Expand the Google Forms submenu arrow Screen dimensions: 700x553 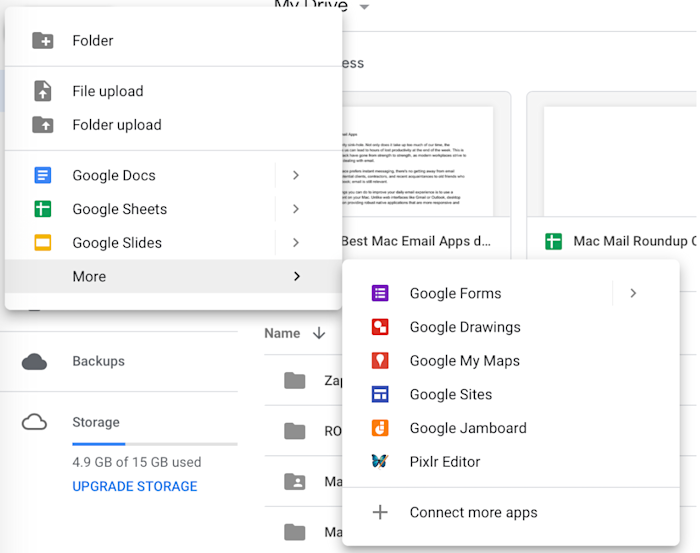pyautogui.click(x=633, y=293)
